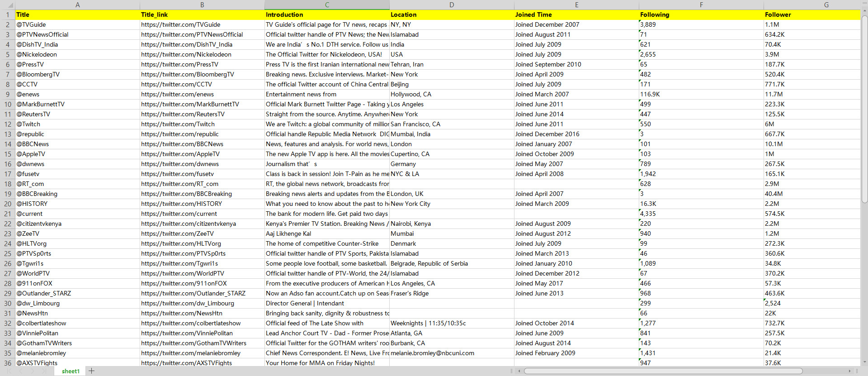This screenshot has height=376, width=868.
Task: Select the '116.9K' following cell
Action: tap(701, 94)
